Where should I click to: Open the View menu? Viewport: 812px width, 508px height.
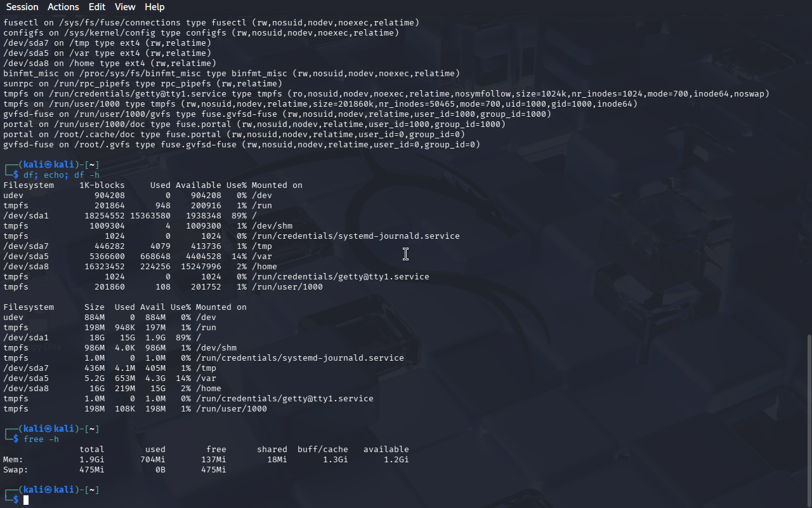125,7
